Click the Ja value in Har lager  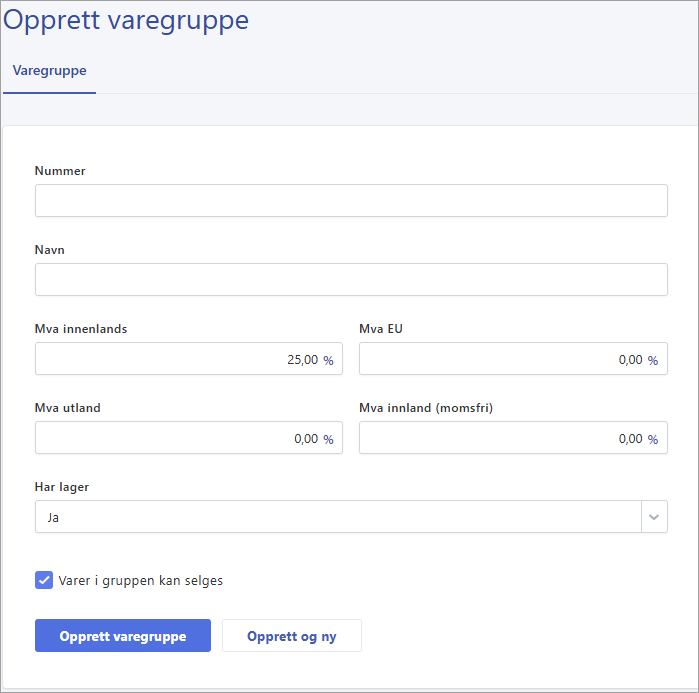tap(53, 517)
